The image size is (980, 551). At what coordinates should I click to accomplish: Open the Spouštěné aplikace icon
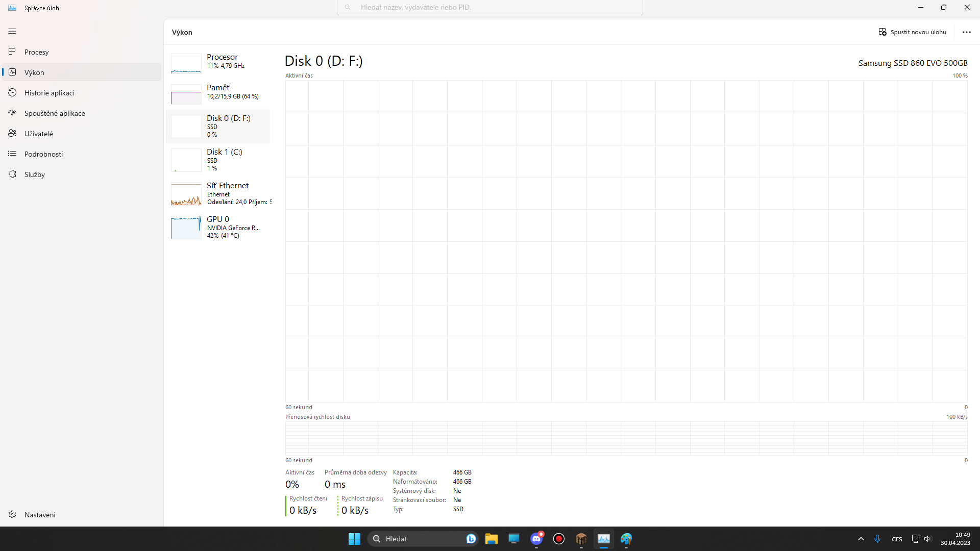[12, 113]
